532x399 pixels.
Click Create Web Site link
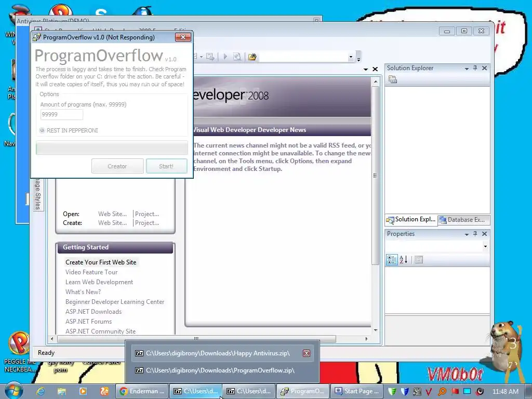click(112, 222)
